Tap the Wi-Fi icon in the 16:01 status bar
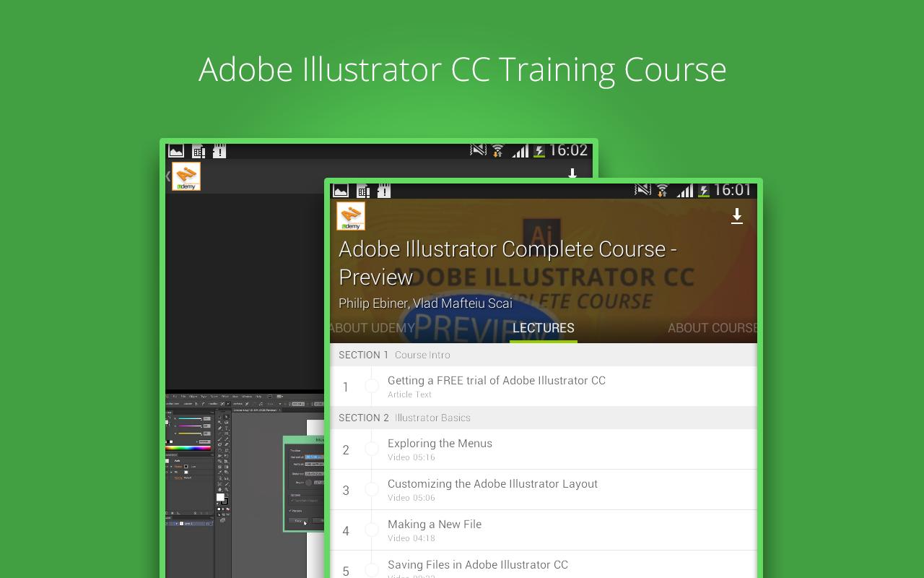Image resolution: width=924 pixels, height=578 pixels. [662, 191]
